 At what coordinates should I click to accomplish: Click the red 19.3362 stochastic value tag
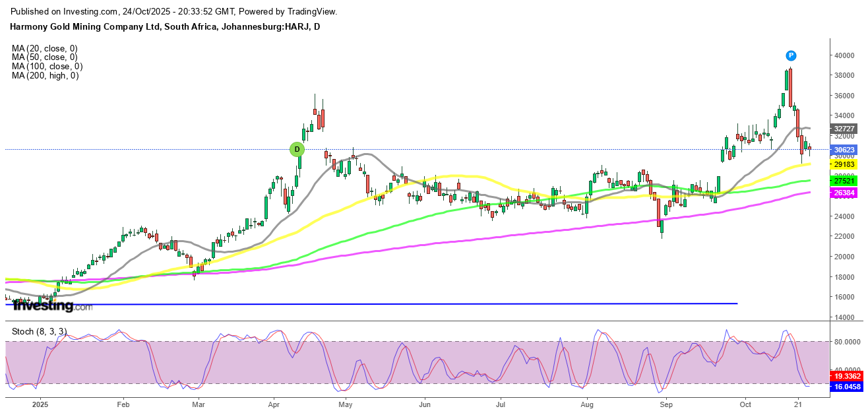[x=848, y=377]
